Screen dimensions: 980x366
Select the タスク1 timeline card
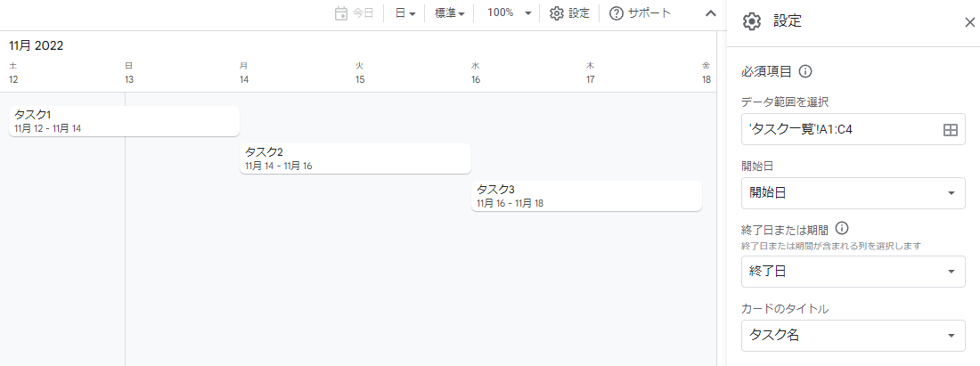[x=125, y=121]
